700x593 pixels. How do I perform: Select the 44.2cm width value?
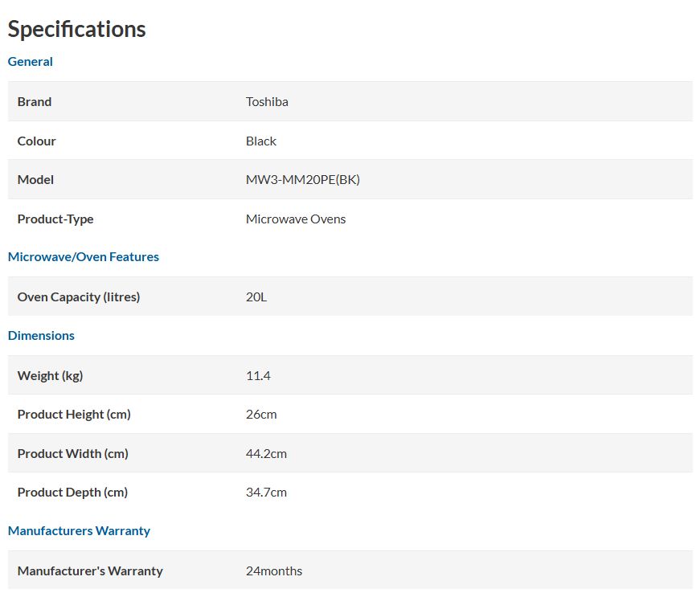pyautogui.click(x=267, y=454)
